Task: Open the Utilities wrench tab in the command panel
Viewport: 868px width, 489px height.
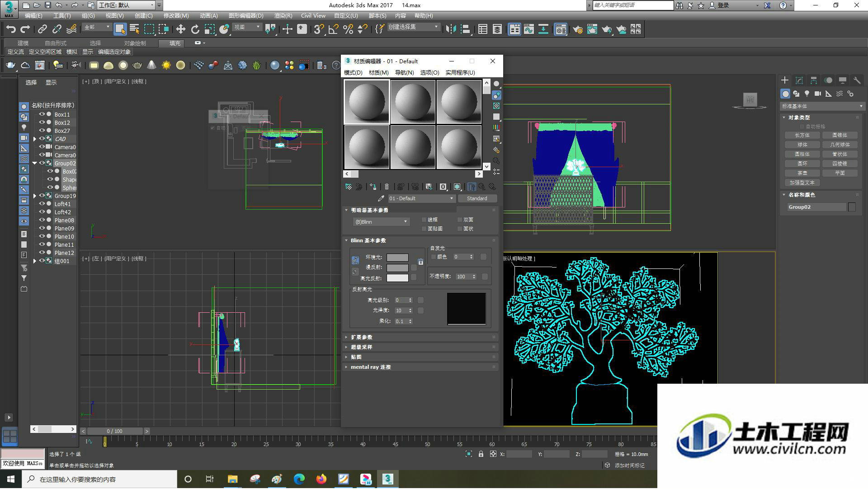Action: point(857,80)
